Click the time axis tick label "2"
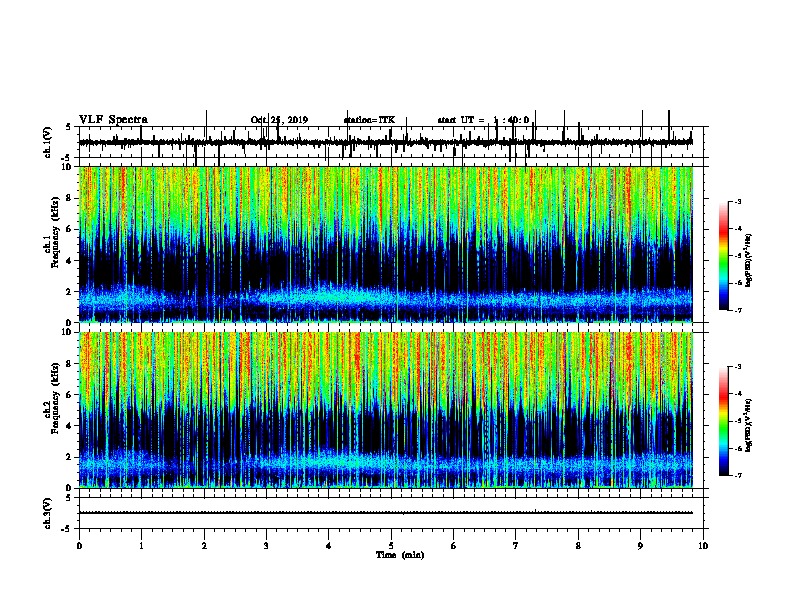 tap(204, 546)
